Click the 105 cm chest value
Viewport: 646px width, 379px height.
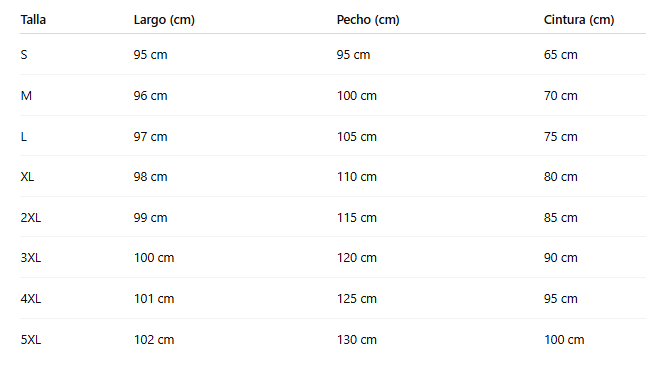(x=357, y=136)
